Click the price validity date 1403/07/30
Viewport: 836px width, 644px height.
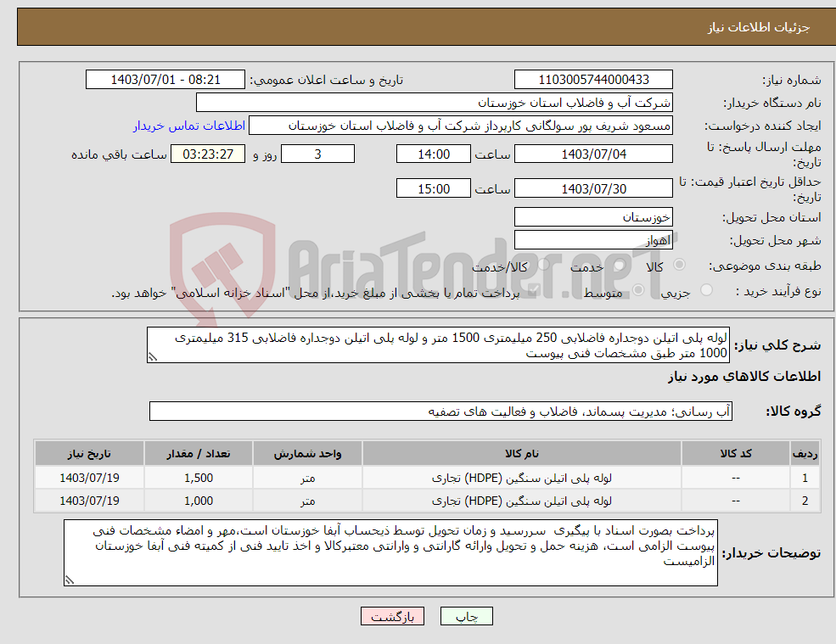(593, 188)
